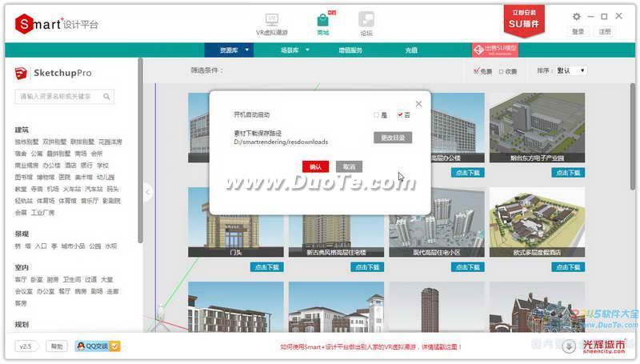This screenshot has width=640, height=364.
Task: Click the 立即安装 SU插件 red banner
Action: pos(524,21)
